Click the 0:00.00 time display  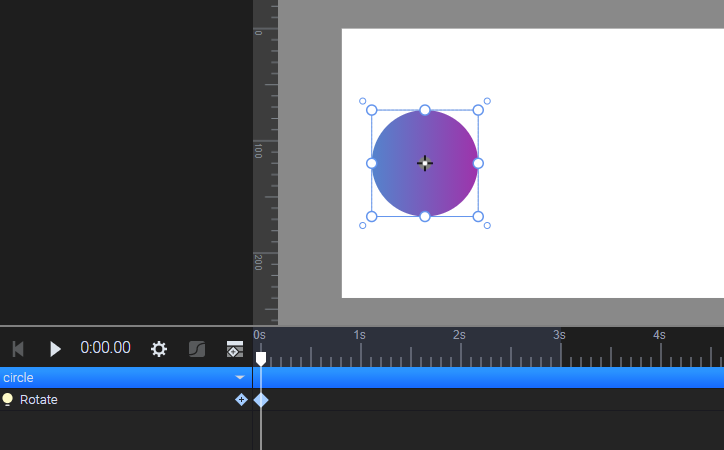[105, 348]
